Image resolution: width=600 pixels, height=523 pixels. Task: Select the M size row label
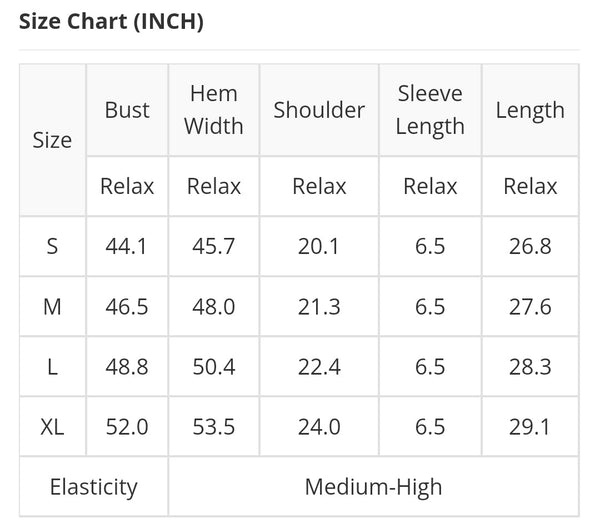[x=52, y=306]
